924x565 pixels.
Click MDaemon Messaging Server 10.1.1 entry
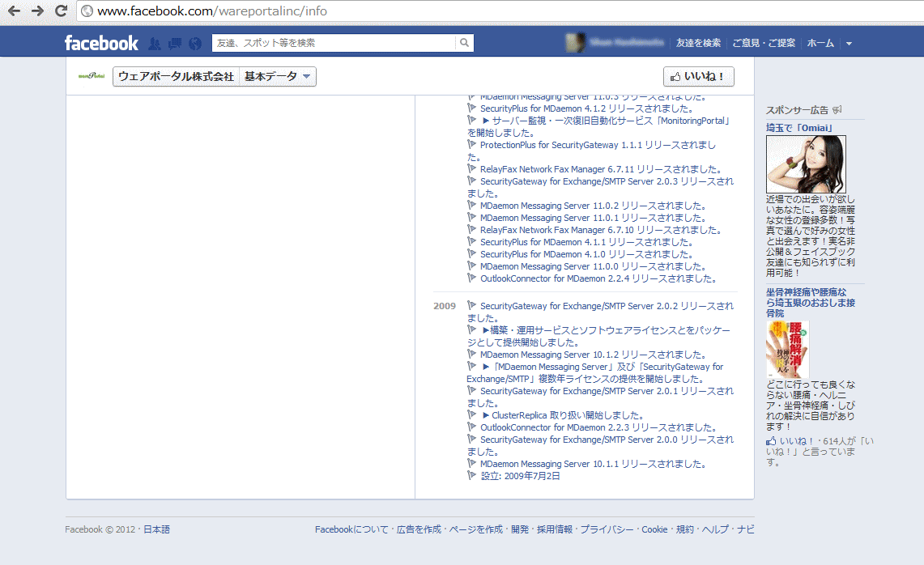[593, 465]
